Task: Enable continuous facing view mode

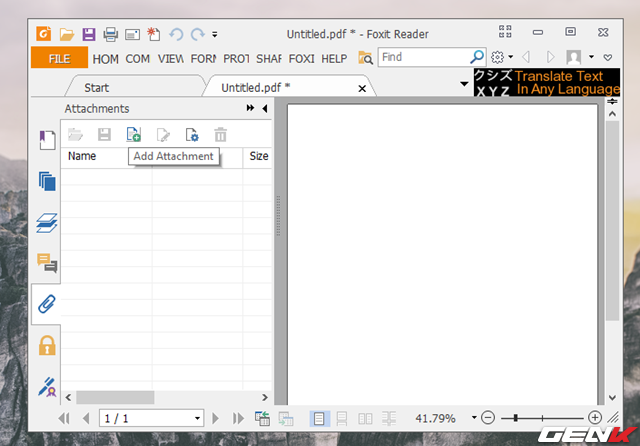Action: pyautogui.click(x=389, y=418)
